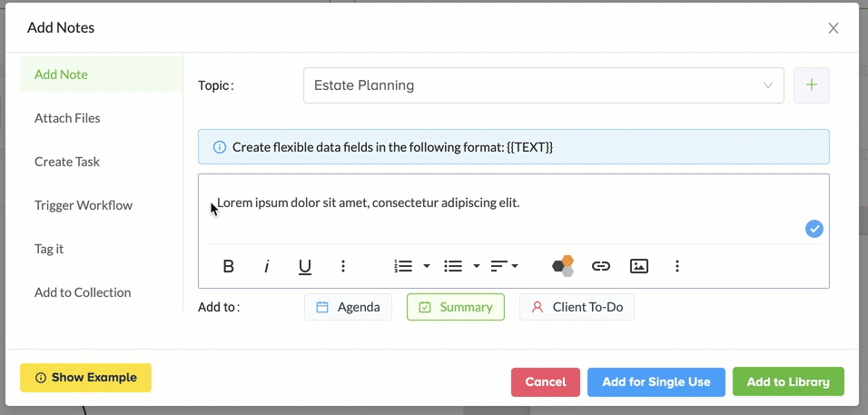Apply italic formatting to note text
Screen dimensions: 868x415
tap(266, 267)
